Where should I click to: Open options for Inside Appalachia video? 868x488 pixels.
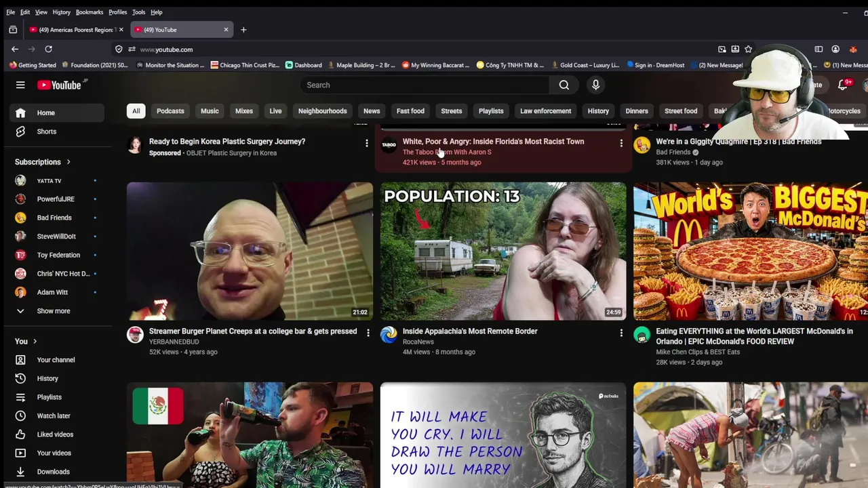(620, 333)
